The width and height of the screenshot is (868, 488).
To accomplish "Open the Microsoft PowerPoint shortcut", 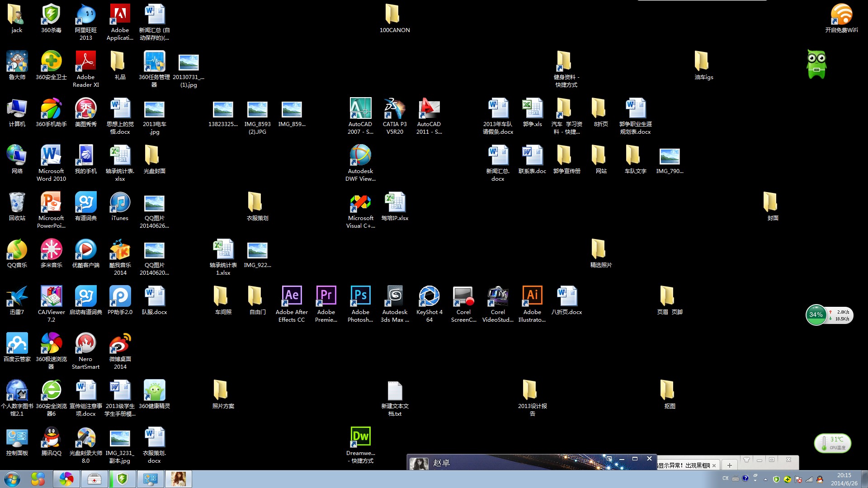I will point(51,210).
